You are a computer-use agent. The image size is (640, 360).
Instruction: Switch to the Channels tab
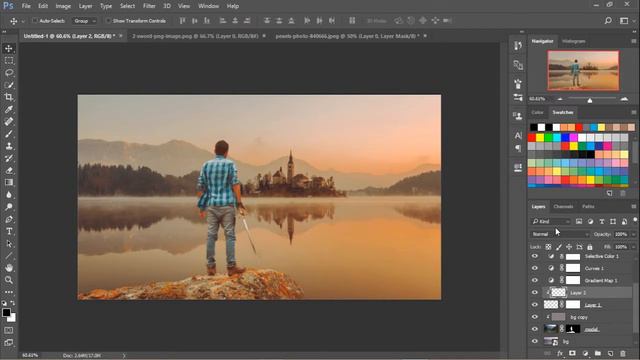pyautogui.click(x=563, y=207)
